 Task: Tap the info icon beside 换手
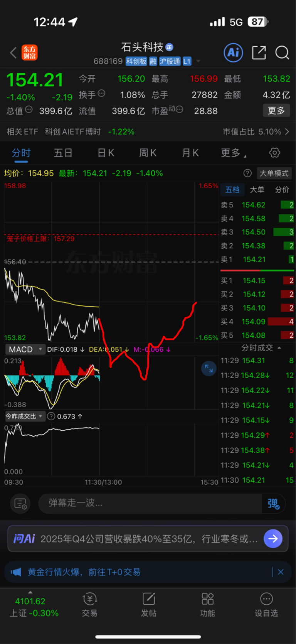click(x=101, y=93)
